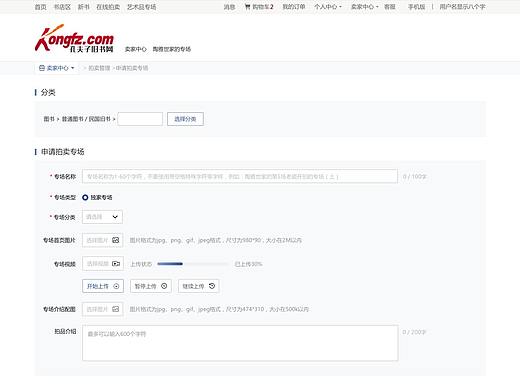Click 申请拍卖专场 breadcrumb text
Image resolution: width=520 pixels, height=390 pixels.
click(132, 68)
